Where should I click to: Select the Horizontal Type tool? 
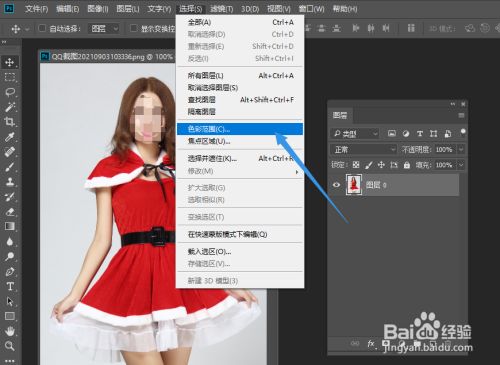click(x=10, y=286)
